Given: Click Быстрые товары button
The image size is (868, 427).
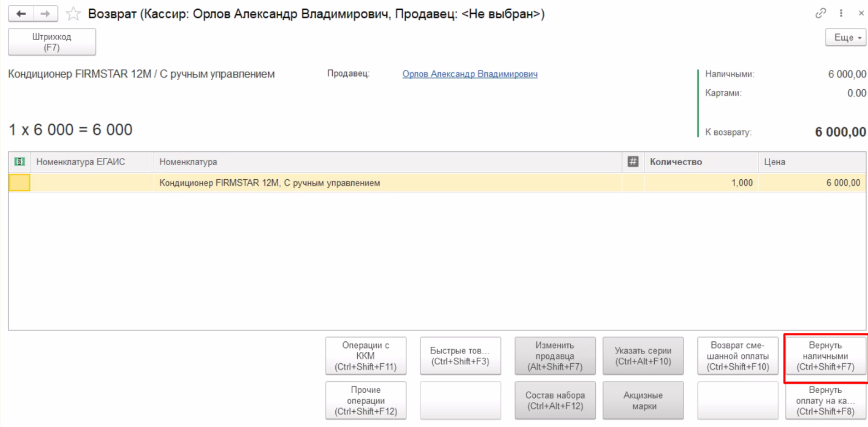Looking at the screenshot, I should tap(460, 357).
